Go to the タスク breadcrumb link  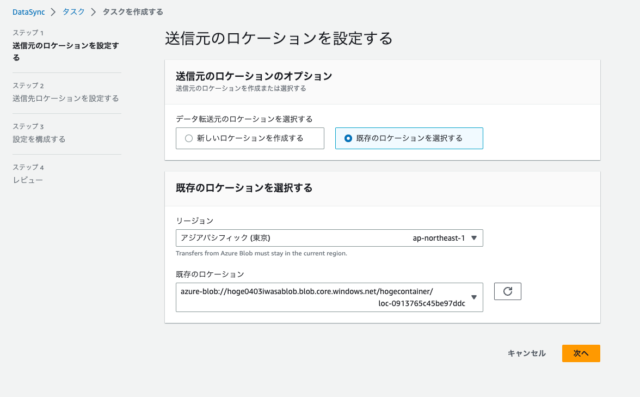[73, 12]
